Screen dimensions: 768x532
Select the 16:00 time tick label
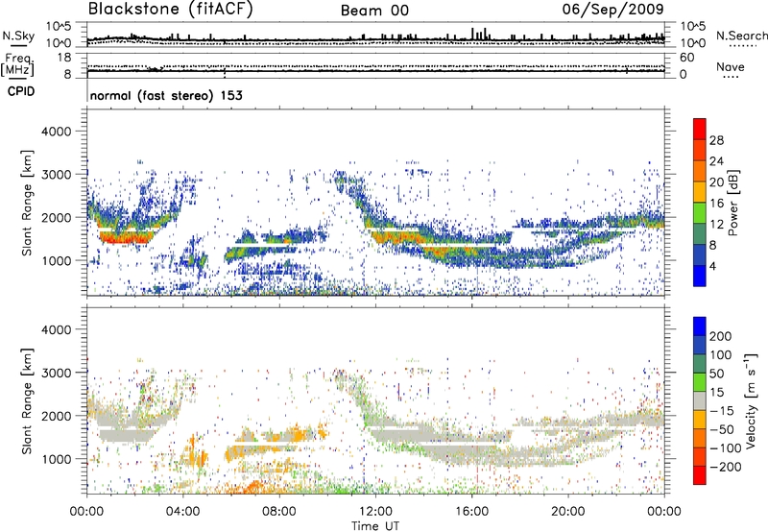pos(471,512)
